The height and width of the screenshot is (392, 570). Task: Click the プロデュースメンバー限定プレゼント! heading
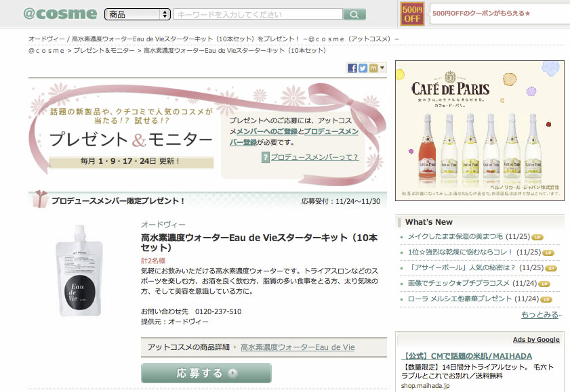point(118,200)
